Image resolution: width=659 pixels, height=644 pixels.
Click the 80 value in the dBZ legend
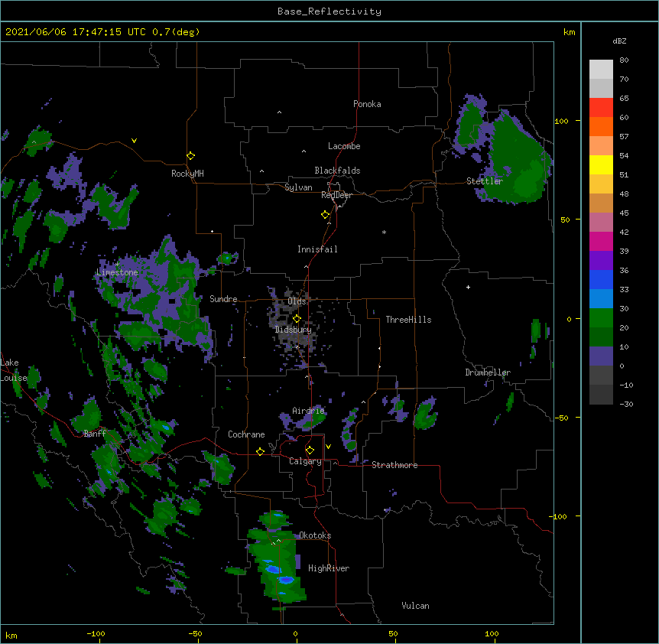(x=624, y=60)
